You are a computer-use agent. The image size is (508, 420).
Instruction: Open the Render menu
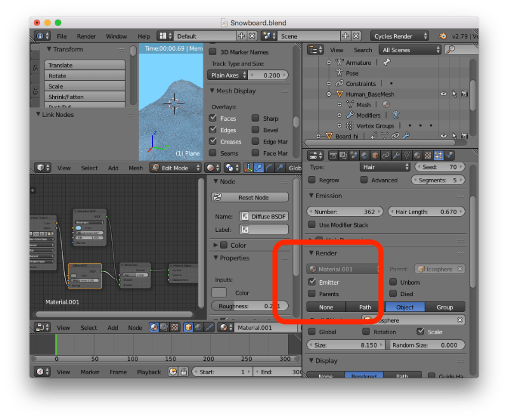point(86,36)
